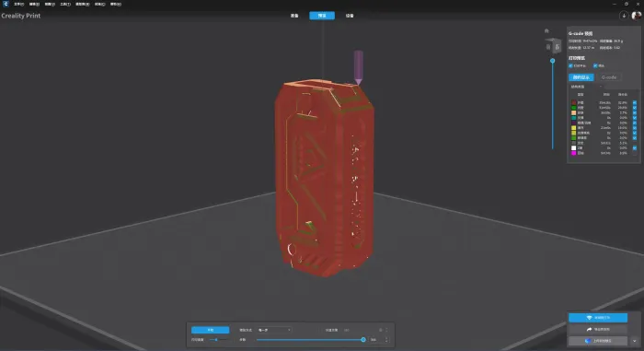This screenshot has height=351, width=644.
Task: Click the share-arrow export button
Action: pos(598,329)
